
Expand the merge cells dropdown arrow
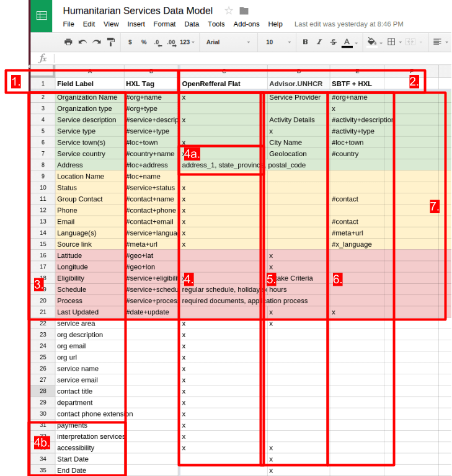coord(421,43)
